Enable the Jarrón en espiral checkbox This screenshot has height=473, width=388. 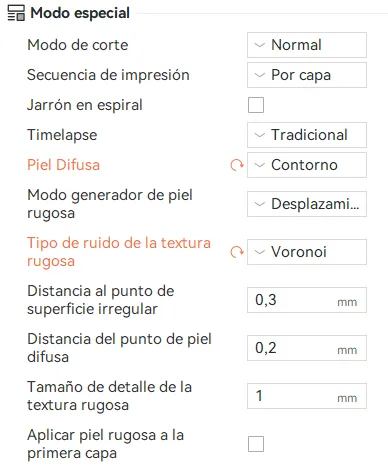tap(256, 105)
